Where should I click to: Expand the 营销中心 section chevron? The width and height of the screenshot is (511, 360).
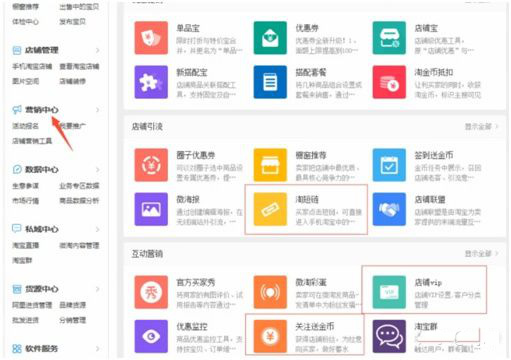pyautogui.click(x=98, y=110)
